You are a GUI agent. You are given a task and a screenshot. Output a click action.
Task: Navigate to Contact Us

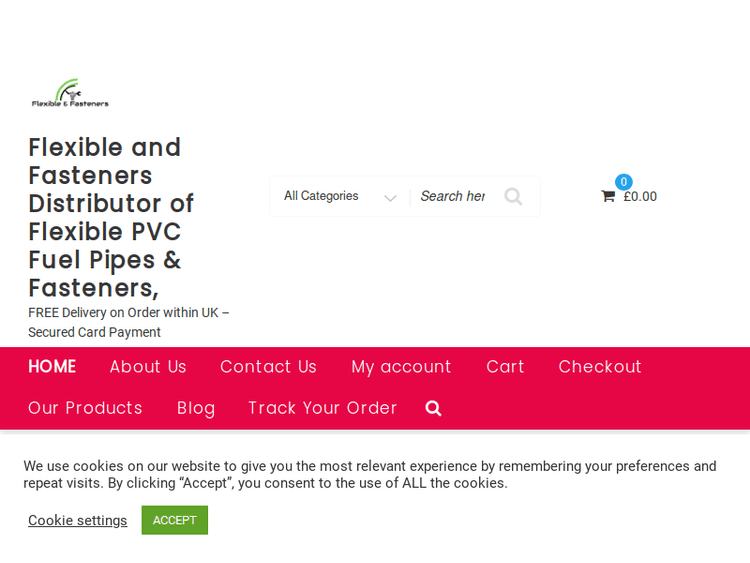click(268, 367)
